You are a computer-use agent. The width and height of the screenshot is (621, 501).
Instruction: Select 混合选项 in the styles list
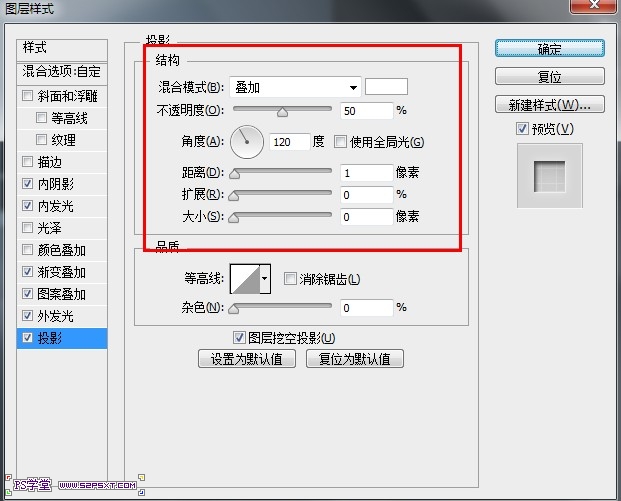point(62,72)
